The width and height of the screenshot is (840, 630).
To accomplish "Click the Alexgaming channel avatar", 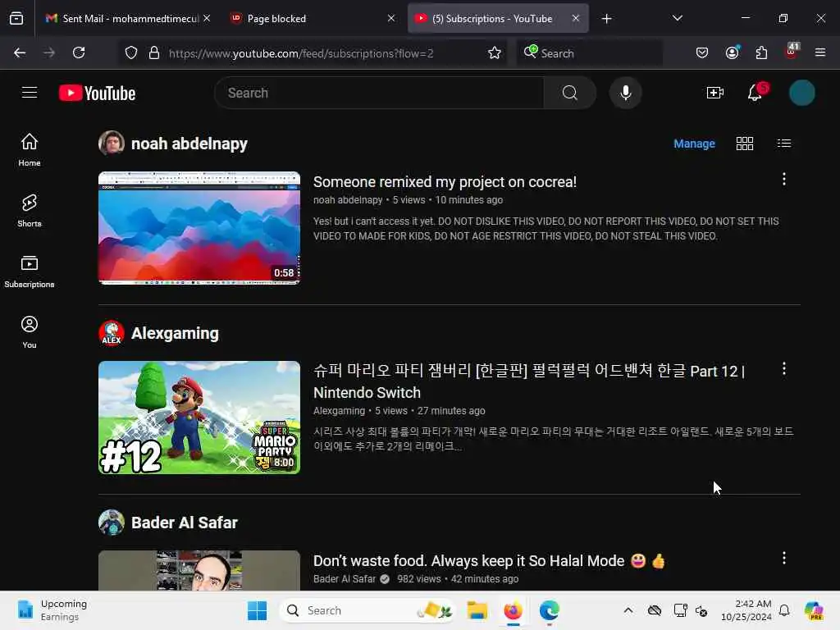I will click(112, 333).
